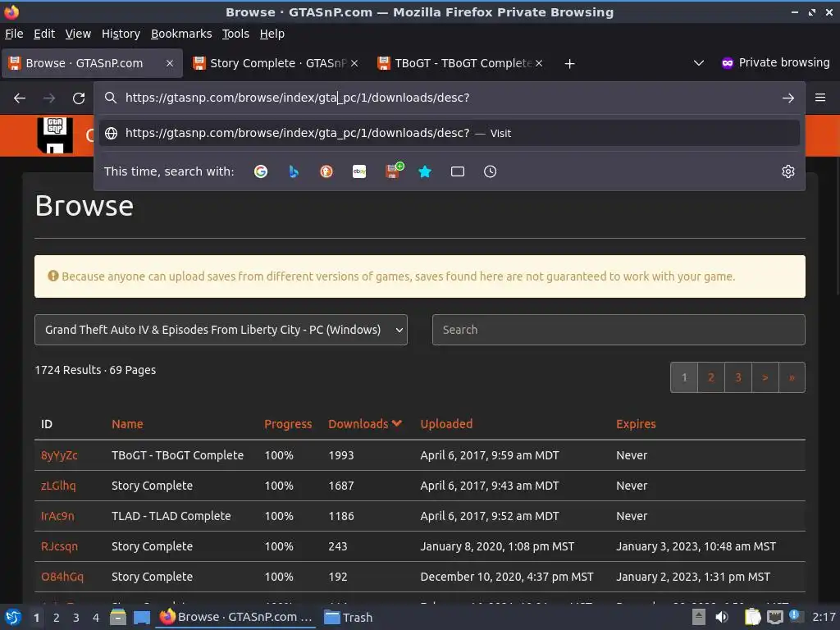Image resolution: width=840 pixels, height=630 pixels.
Task: Open save O84hGq link
Action: (62, 577)
